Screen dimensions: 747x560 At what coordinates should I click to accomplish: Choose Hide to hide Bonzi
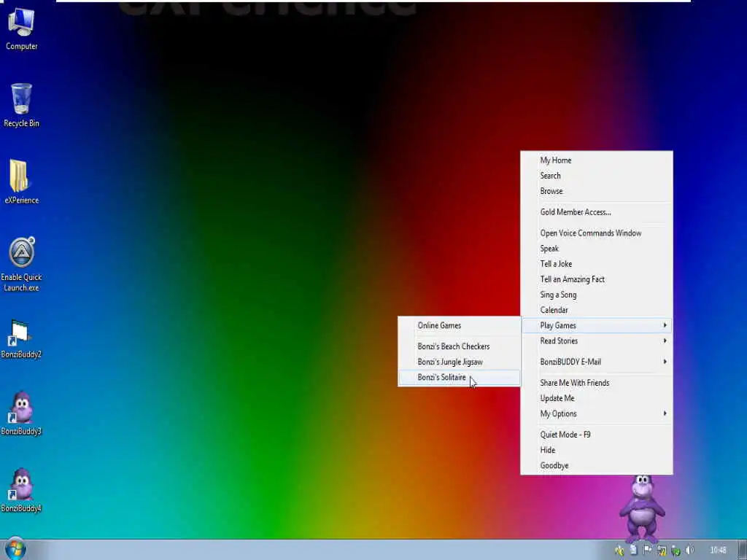(x=597, y=450)
